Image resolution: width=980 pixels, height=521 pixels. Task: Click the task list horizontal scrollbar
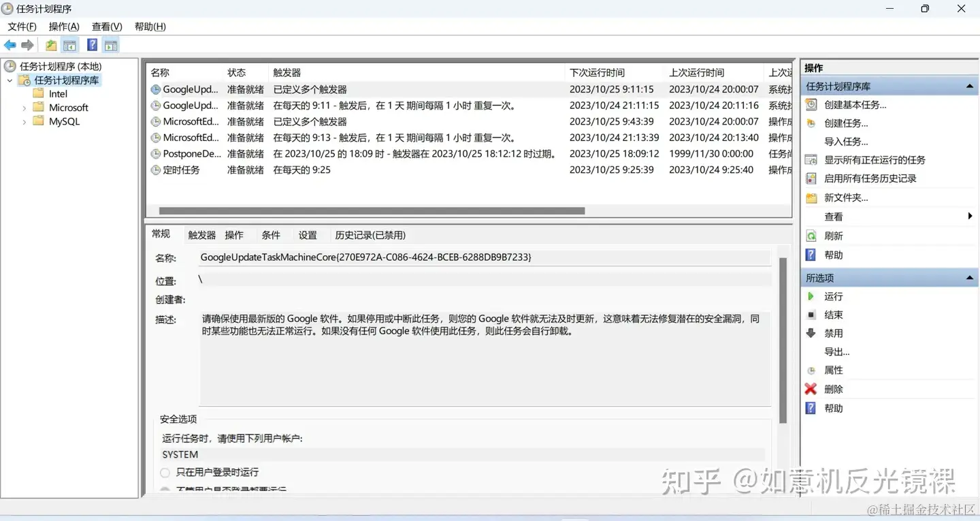[372, 211]
